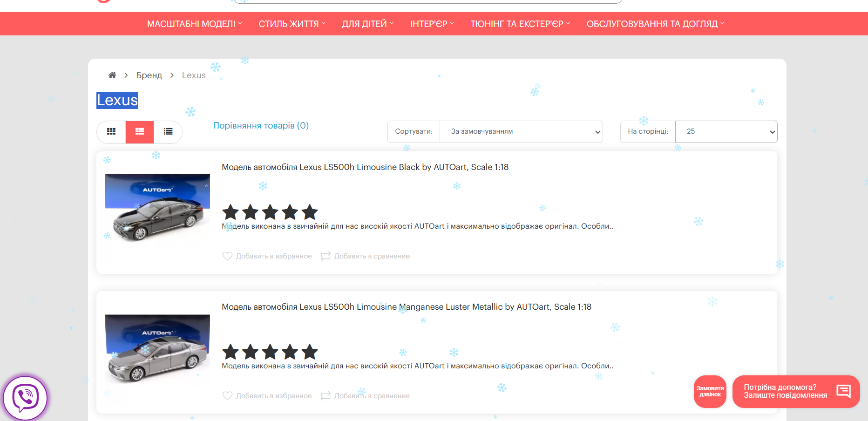Click heart icon for Lexus LS500h Black

pos(227,256)
